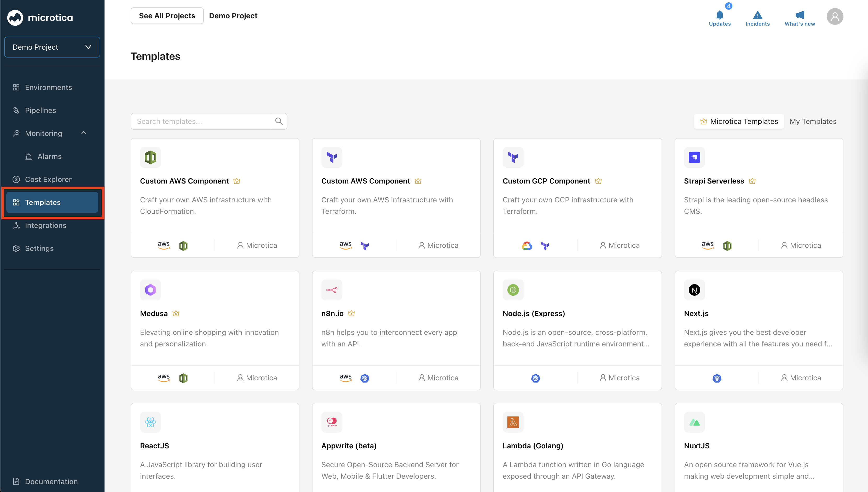The width and height of the screenshot is (868, 492).
Task: Click the crown icon beside Medusa title
Action: [x=176, y=314]
